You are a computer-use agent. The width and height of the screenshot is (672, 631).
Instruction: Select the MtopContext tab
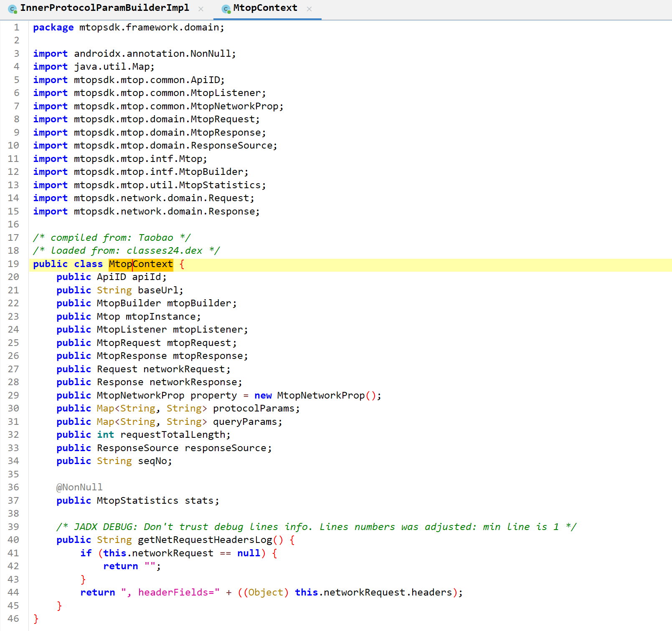coord(265,8)
